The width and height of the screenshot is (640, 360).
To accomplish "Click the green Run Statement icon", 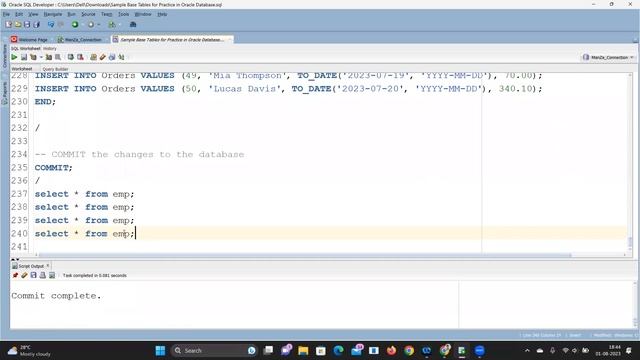I will pos(14,57).
